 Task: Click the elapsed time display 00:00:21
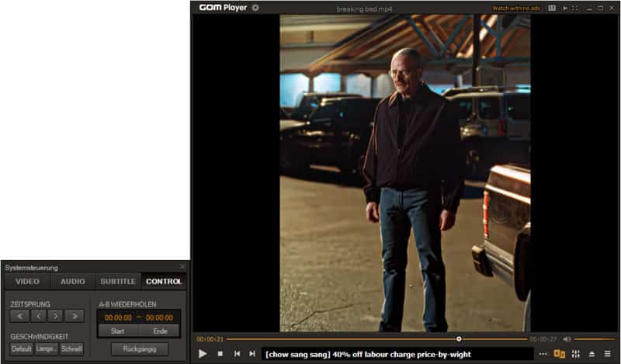tap(210, 339)
